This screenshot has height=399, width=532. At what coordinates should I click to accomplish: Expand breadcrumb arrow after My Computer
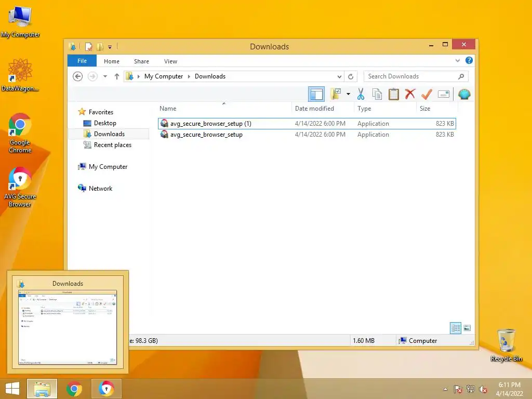[x=189, y=77]
